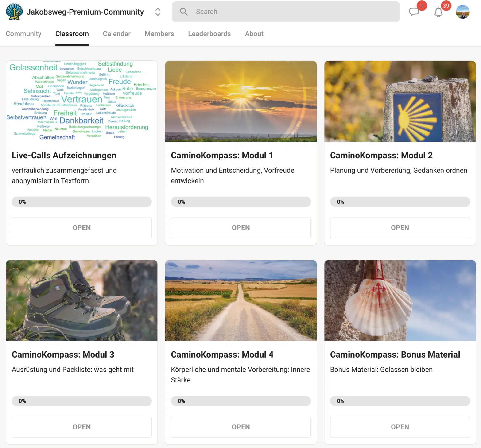Image resolution: width=481 pixels, height=448 pixels.
Task: Go to the Members tab
Action: pyautogui.click(x=159, y=34)
